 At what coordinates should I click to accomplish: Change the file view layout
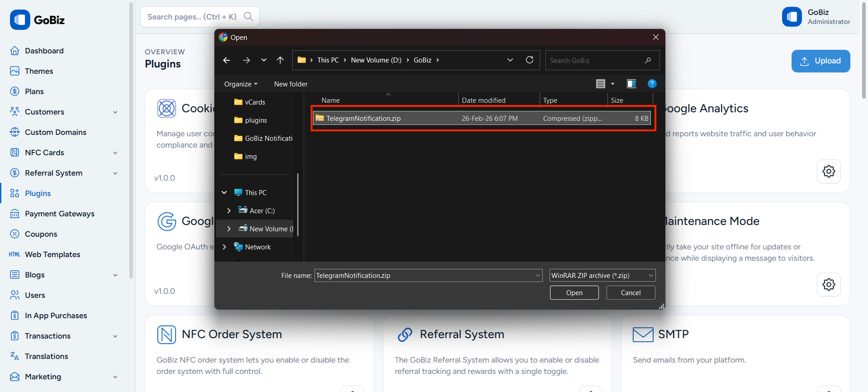[x=601, y=84]
